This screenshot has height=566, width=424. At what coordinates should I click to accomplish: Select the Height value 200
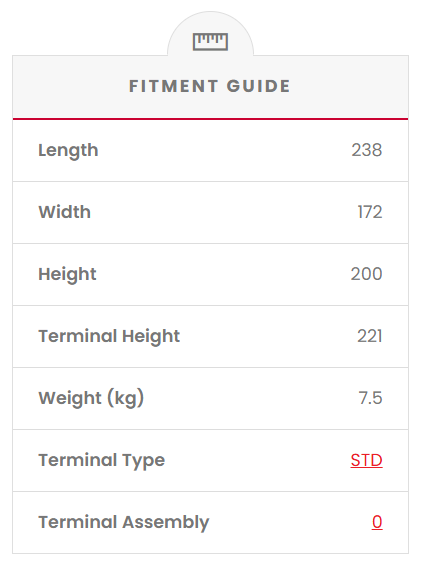click(366, 274)
